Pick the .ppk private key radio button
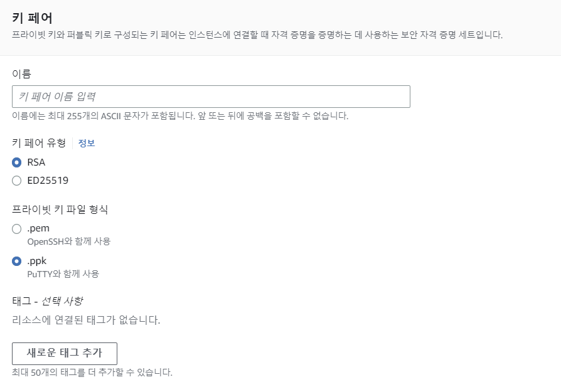 [17, 261]
